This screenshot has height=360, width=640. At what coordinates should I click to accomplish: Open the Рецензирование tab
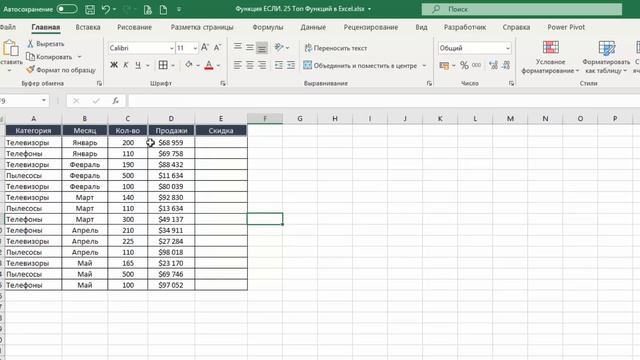pos(371,27)
